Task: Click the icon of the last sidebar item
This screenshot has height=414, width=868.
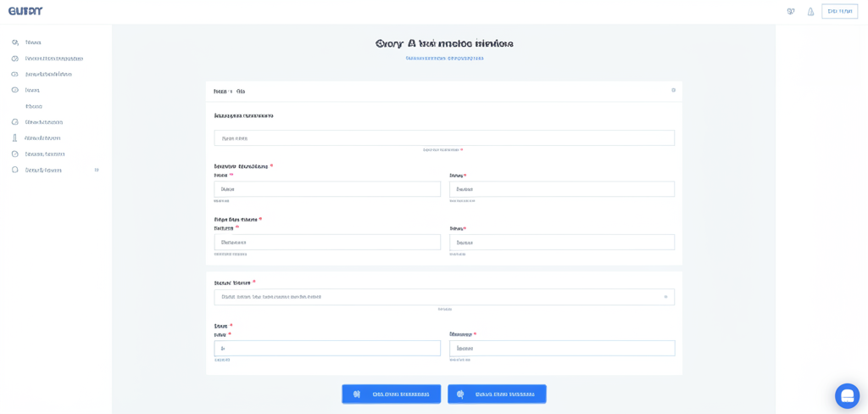Action: click(15, 170)
